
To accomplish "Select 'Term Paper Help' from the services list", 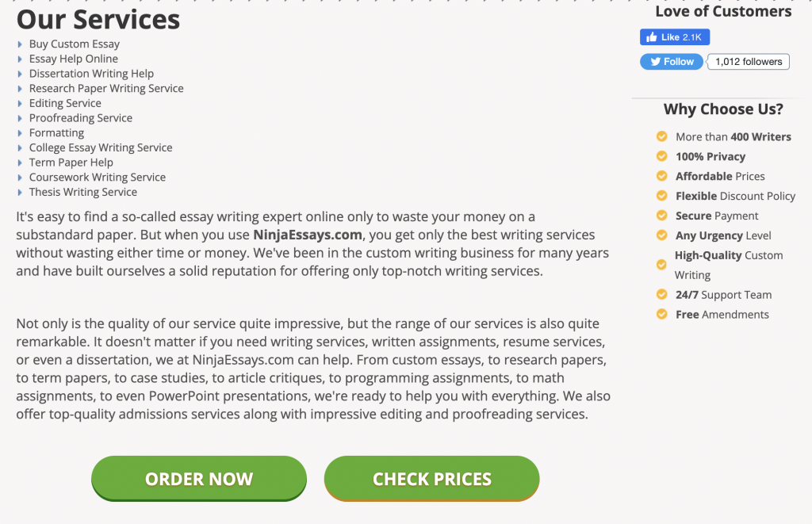I will (71, 162).
